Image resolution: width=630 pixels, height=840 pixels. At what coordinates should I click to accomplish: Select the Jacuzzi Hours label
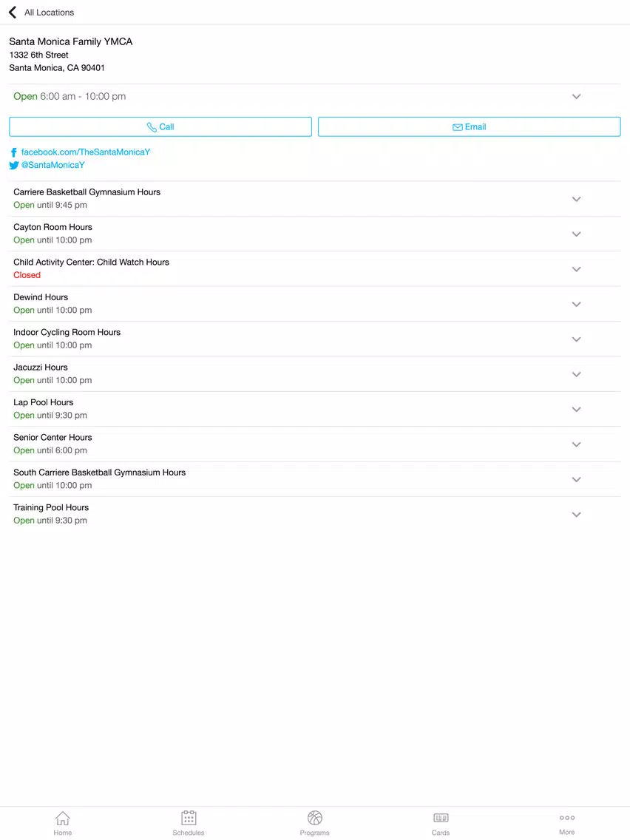coord(41,367)
